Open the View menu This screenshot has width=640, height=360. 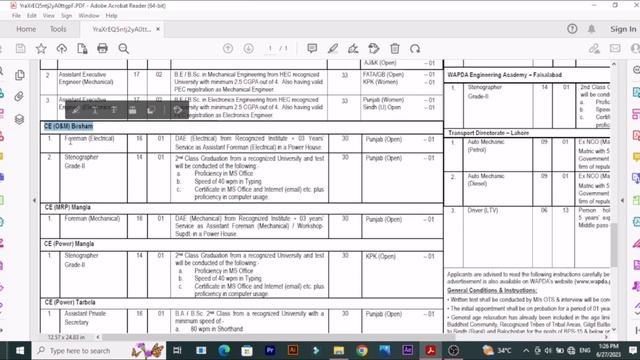pyautogui.click(x=49, y=16)
